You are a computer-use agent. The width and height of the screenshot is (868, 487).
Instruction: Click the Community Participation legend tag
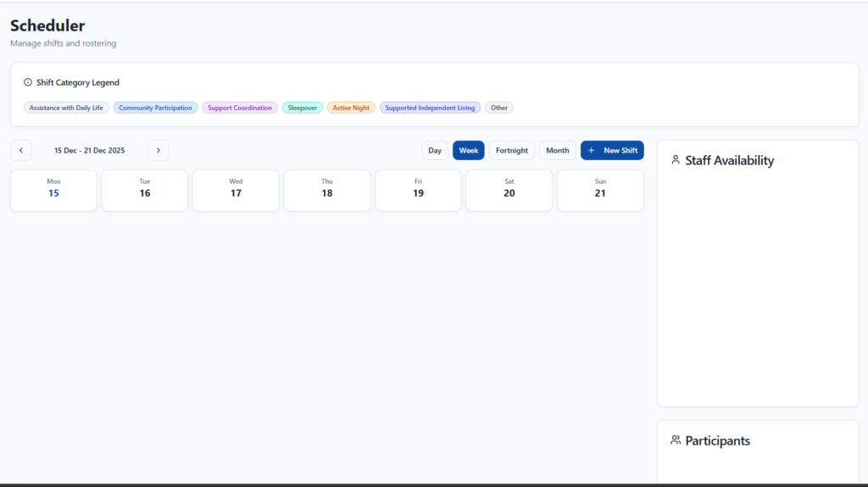click(155, 108)
